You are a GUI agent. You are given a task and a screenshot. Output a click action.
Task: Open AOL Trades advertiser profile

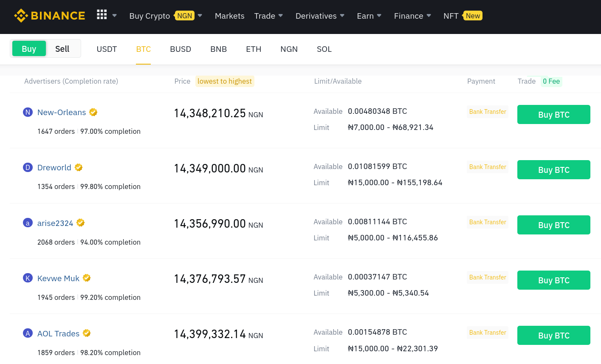[58, 334]
